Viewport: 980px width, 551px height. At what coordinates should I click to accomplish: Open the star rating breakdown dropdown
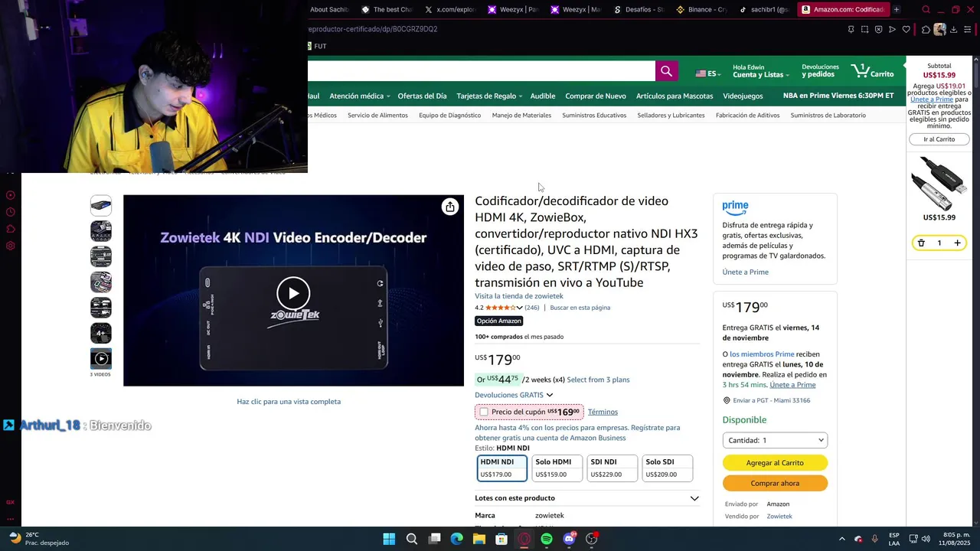pyautogui.click(x=519, y=308)
